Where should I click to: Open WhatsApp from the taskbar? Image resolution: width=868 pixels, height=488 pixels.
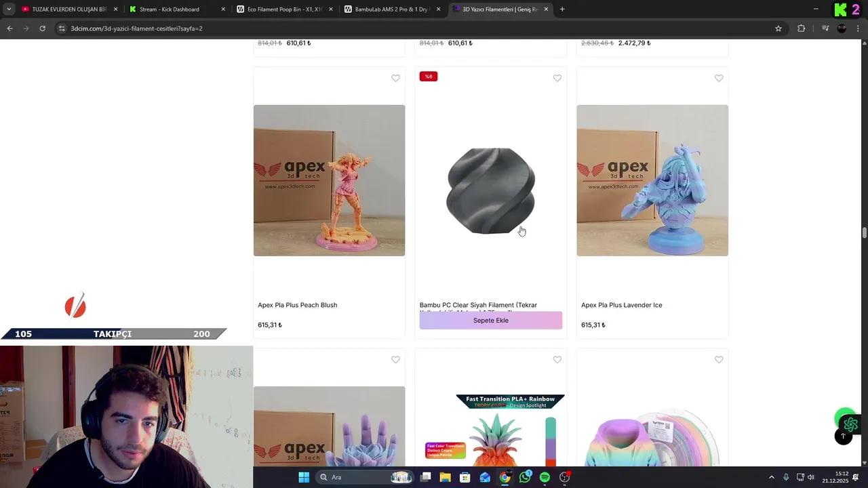pyautogui.click(x=525, y=477)
